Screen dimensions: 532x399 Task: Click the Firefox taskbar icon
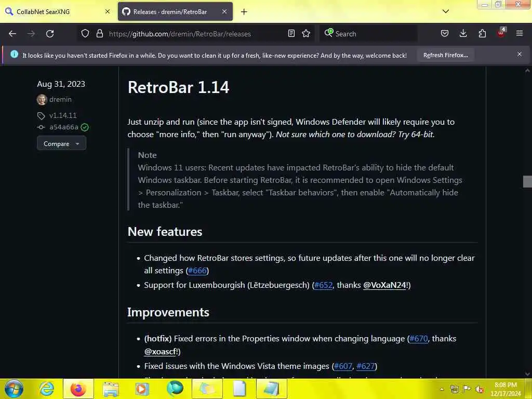coord(78,389)
